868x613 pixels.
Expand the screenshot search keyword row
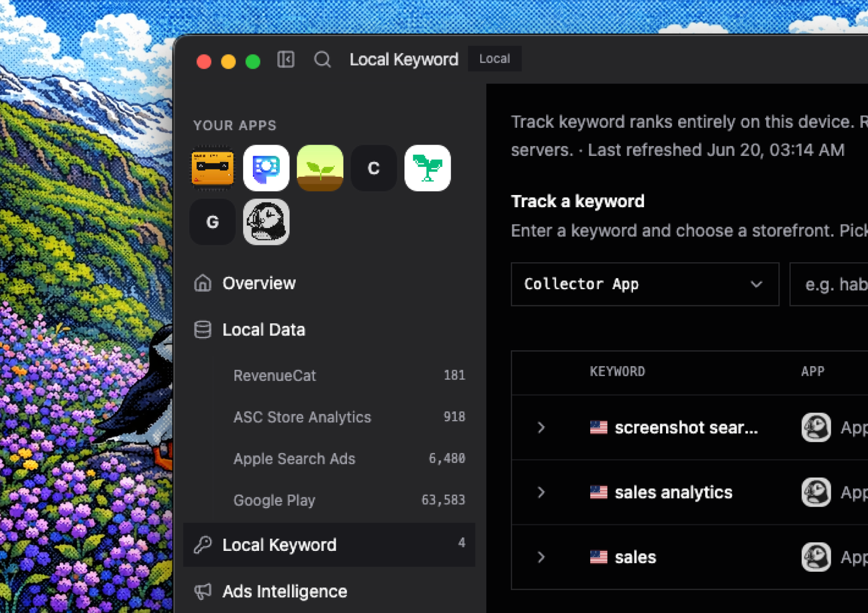[x=541, y=427]
